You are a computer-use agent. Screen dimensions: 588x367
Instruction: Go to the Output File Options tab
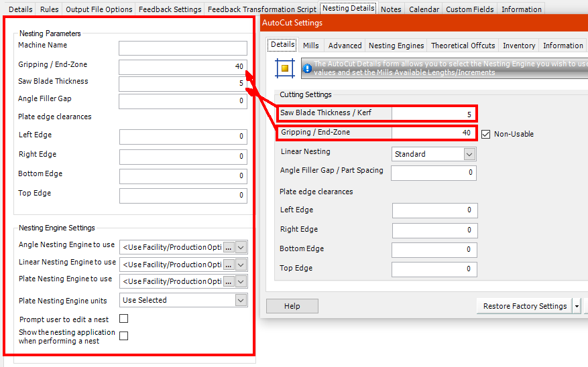pyautogui.click(x=99, y=9)
